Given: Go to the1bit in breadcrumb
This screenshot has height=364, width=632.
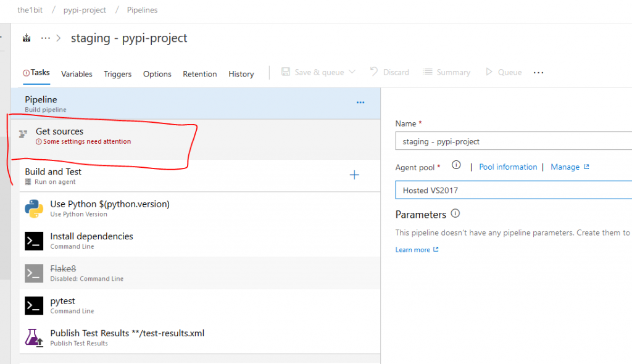Looking at the screenshot, I should click(x=30, y=10).
